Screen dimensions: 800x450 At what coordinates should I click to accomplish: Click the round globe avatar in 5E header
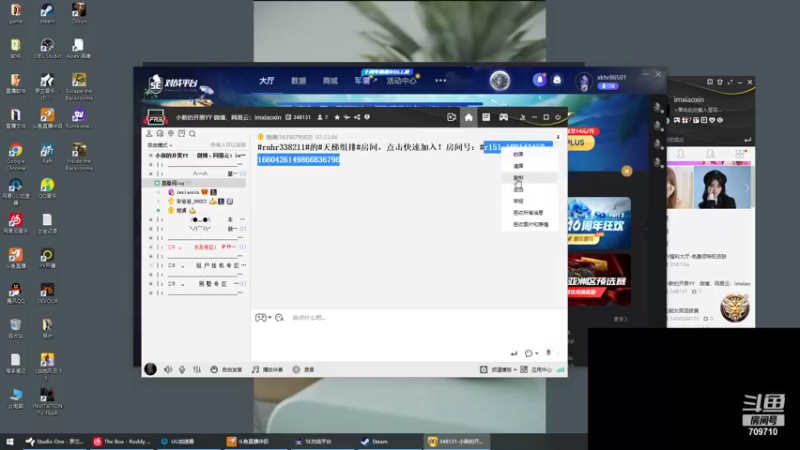[x=499, y=81]
